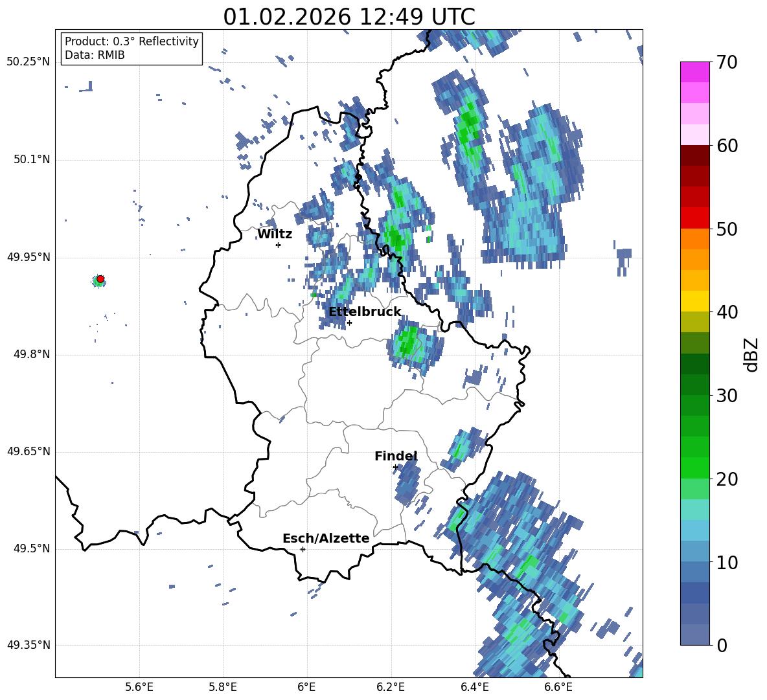Click the 6.6°E longitude label
Screen dimensions: 767x700
(x=558, y=687)
